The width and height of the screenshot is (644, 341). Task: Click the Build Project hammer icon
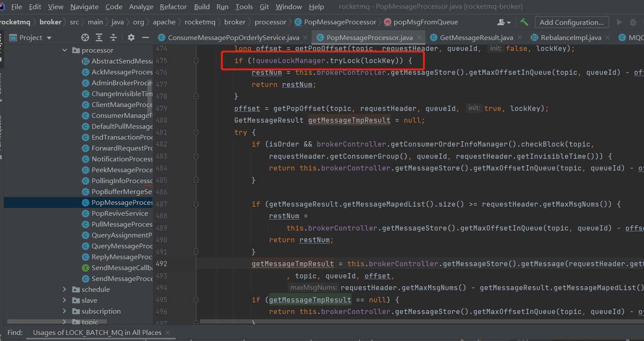[524, 22]
